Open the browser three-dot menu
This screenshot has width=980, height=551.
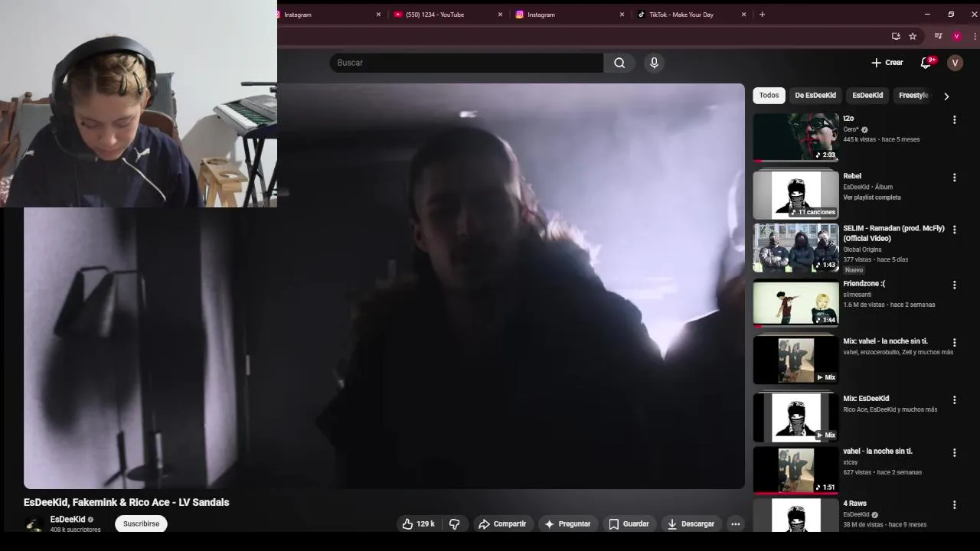[975, 36]
